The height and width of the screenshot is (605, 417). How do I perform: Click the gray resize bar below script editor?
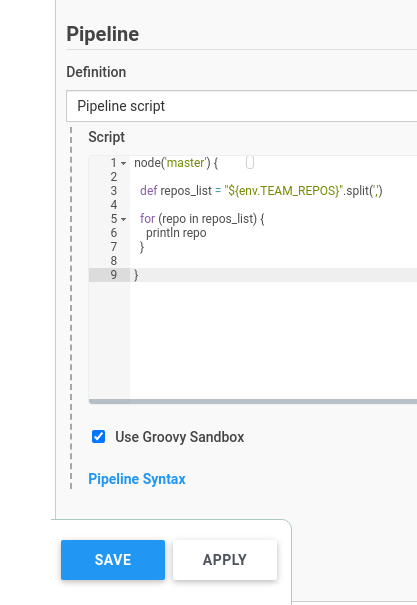tap(253, 402)
